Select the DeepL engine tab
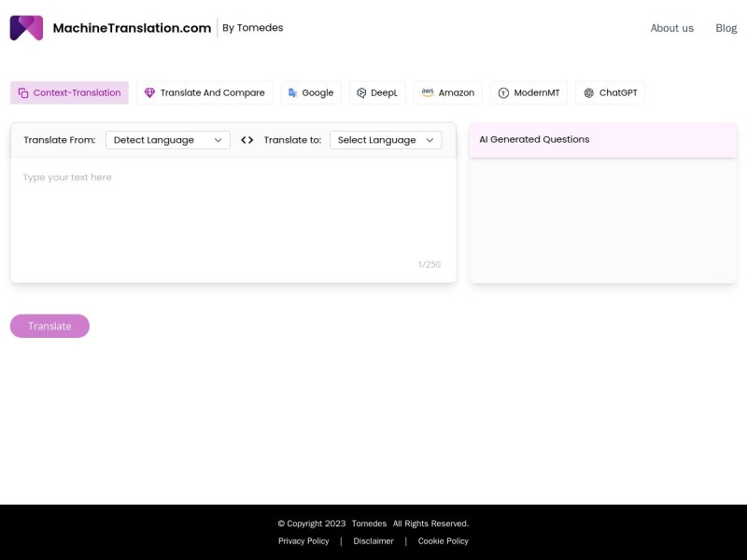Viewport: 747px width, 560px height. pyautogui.click(x=377, y=92)
